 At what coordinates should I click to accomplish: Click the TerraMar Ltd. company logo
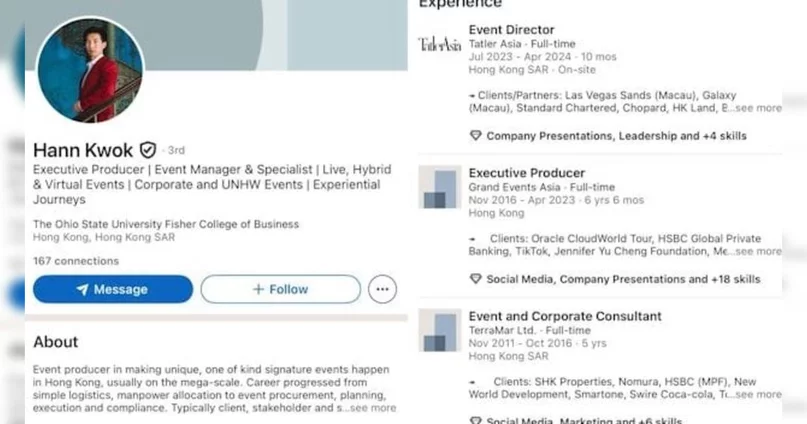pos(440,330)
